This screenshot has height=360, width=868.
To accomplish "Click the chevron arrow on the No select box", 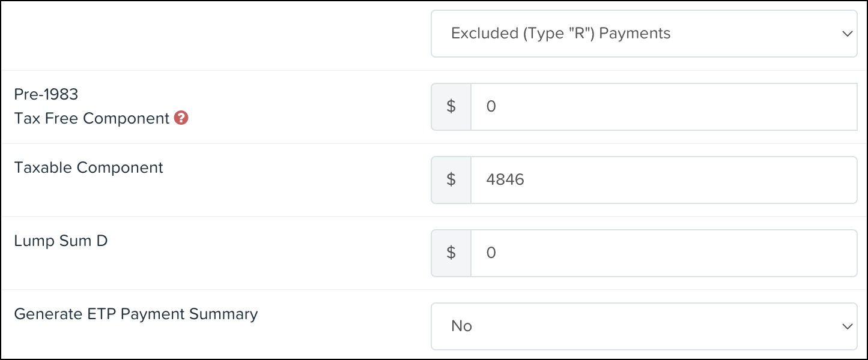I will (x=848, y=327).
